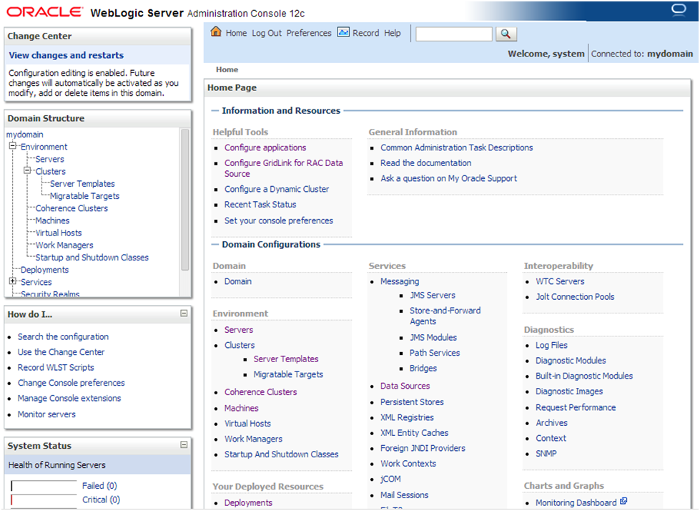Minimize the How do I... panel
The height and width of the screenshot is (511, 700).
183,314
